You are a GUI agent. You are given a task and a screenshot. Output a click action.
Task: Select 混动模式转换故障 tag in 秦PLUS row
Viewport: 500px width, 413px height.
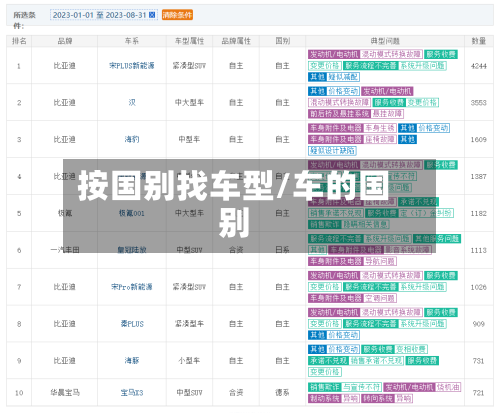click(x=391, y=313)
